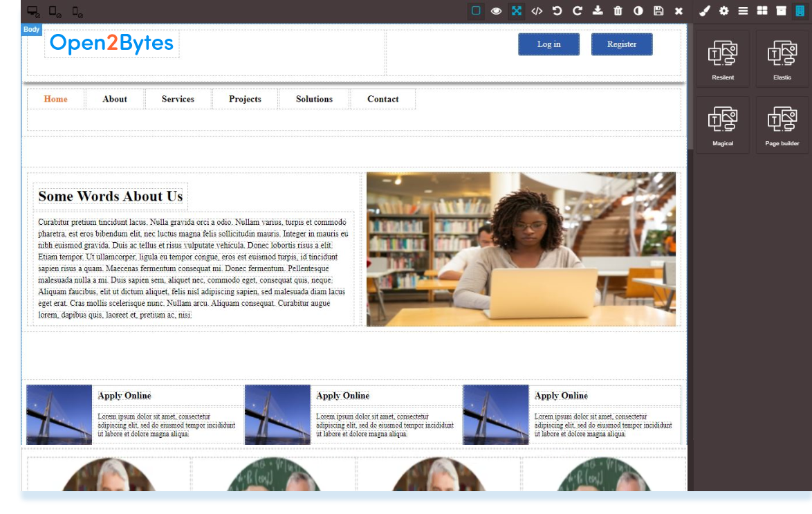Toggle fullscreen editor mode
812x514 pixels.
517,11
